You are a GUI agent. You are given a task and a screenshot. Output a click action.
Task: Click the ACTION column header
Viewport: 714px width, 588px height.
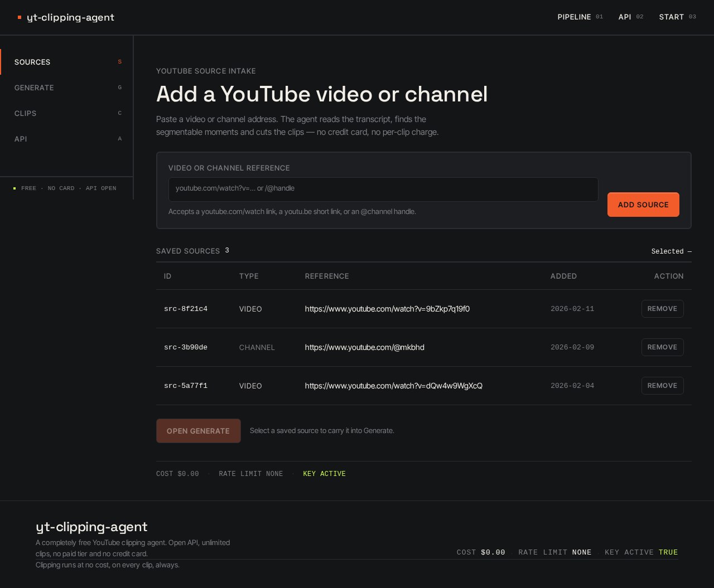coord(669,276)
